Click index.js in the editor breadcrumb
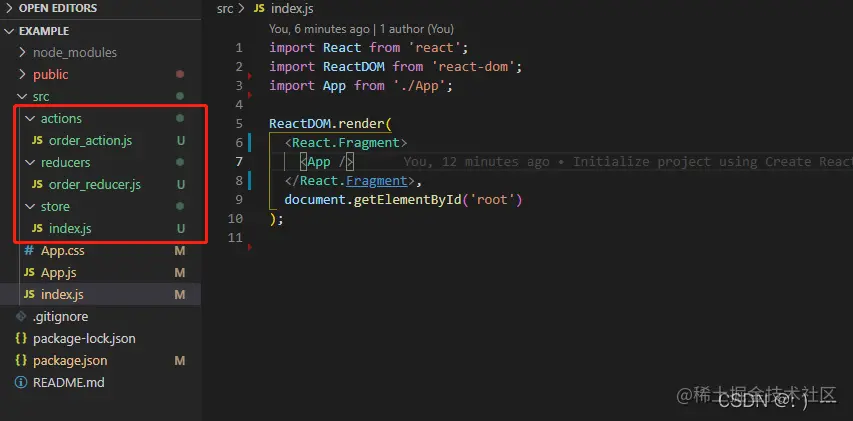 coord(292,9)
